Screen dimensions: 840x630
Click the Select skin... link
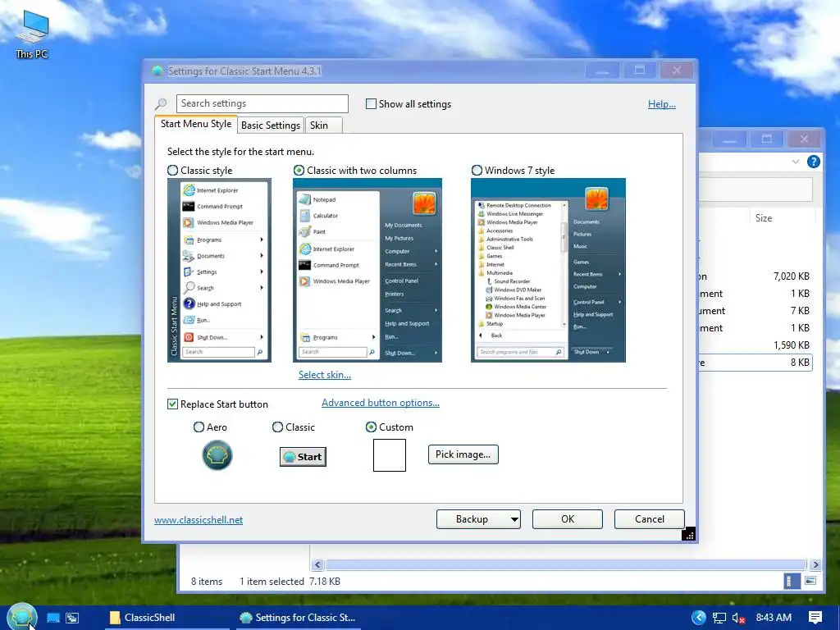[x=325, y=374]
